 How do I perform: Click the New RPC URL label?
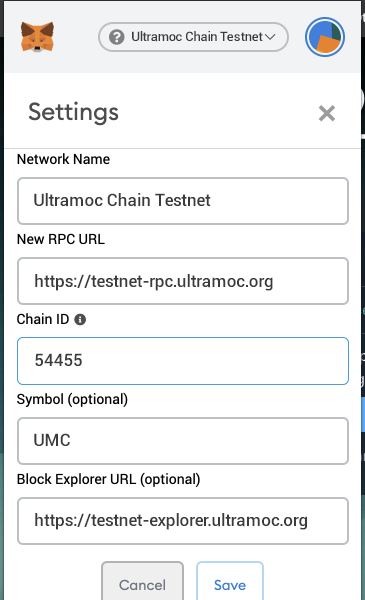(x=61, y=239)
